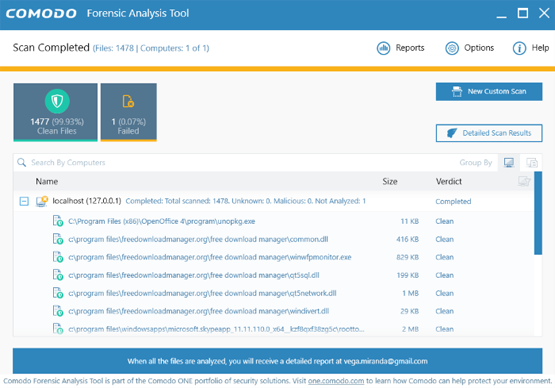Group results by file icon
Screen dimensions: 555x388
pyautogui.click(x=532, y=162)
